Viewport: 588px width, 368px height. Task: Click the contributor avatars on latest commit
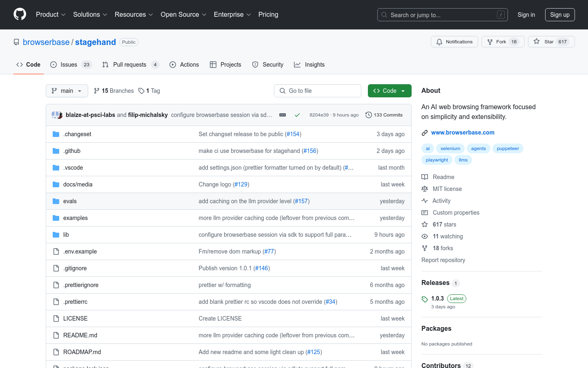click(57, 115)
